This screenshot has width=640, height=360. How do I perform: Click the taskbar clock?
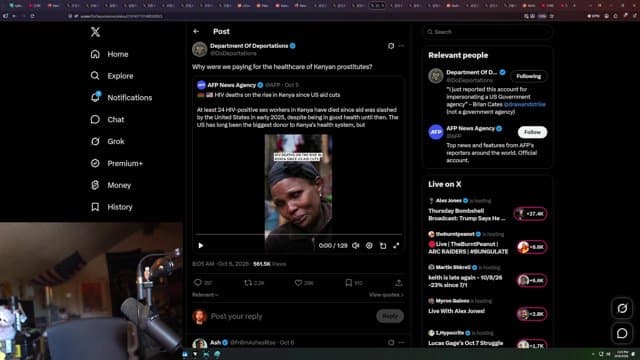(622, 354)
